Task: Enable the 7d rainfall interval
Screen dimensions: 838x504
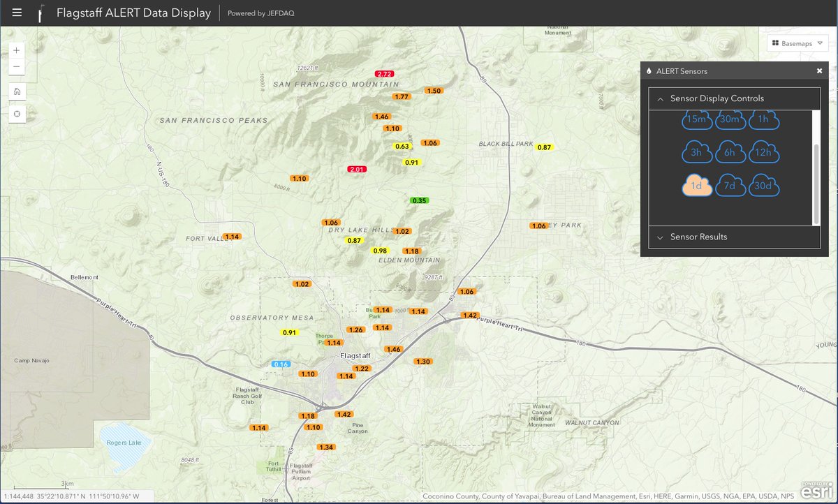Action: [x=730, y=186]
